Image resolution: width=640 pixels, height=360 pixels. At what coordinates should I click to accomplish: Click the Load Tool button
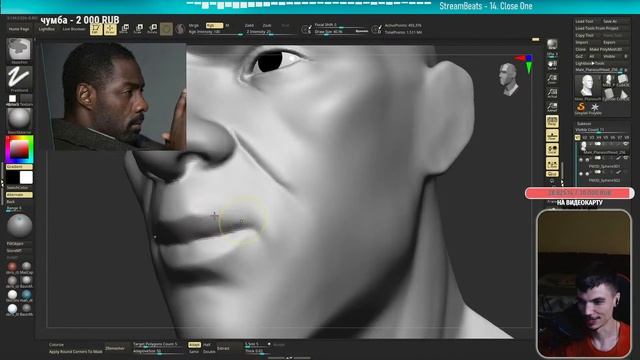pyautogui.click(x=584, y=21)
